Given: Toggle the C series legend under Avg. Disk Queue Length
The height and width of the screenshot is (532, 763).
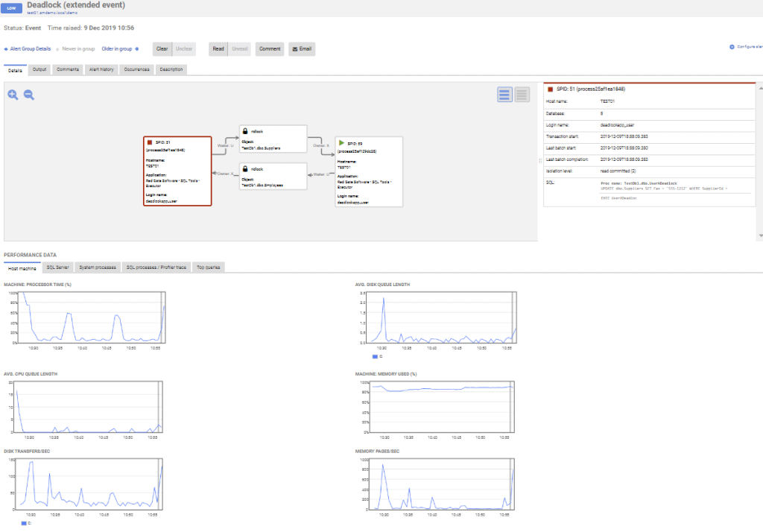Looking at the screenshot, I should coord(376,357).
